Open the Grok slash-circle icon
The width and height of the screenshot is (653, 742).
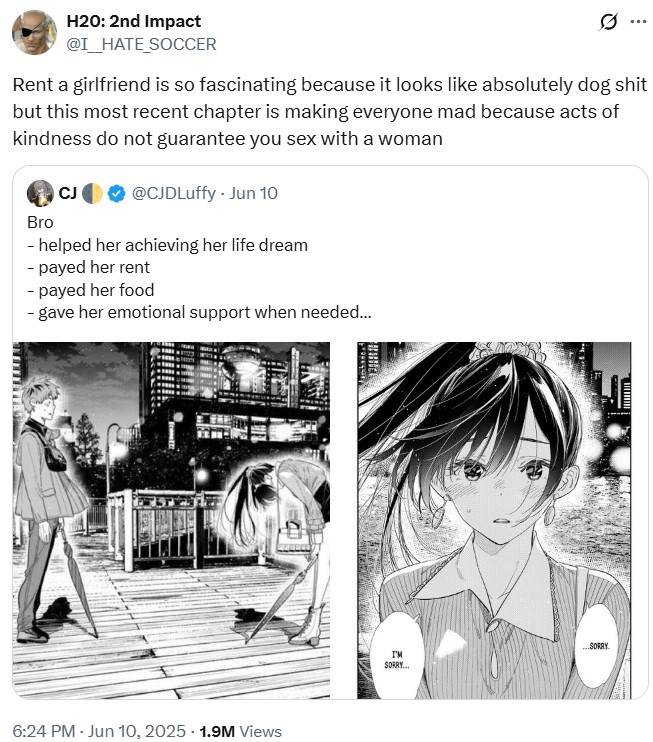click(608, 22)
